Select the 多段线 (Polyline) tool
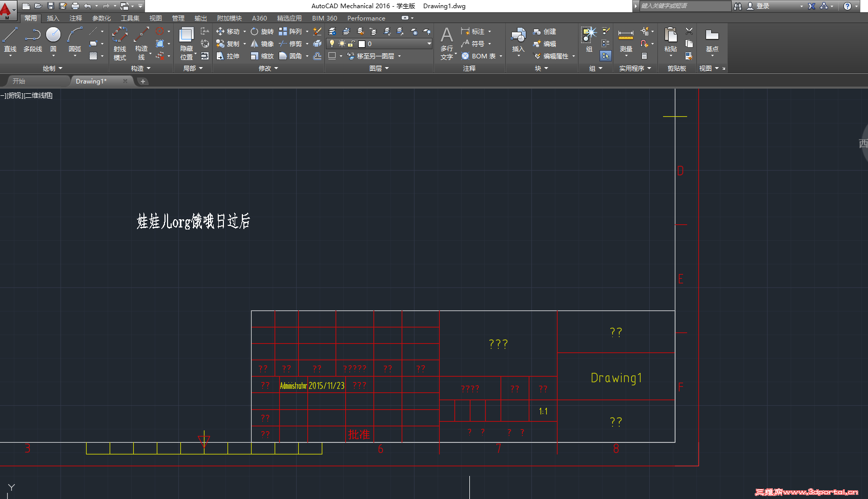The image size is (868, 499). click(33, 39)
